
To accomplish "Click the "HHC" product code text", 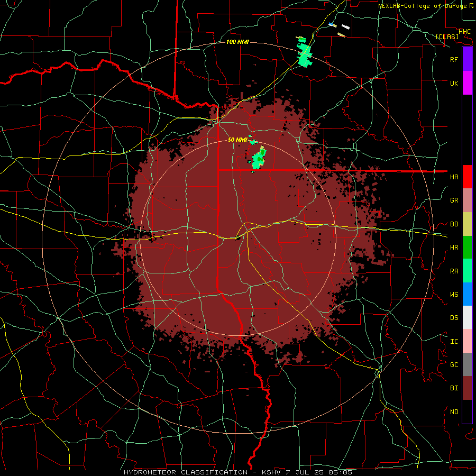I will 464,32.
